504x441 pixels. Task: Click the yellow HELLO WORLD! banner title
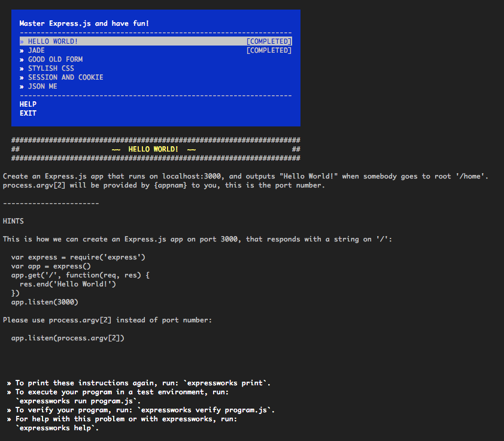[x=153, y=149]
